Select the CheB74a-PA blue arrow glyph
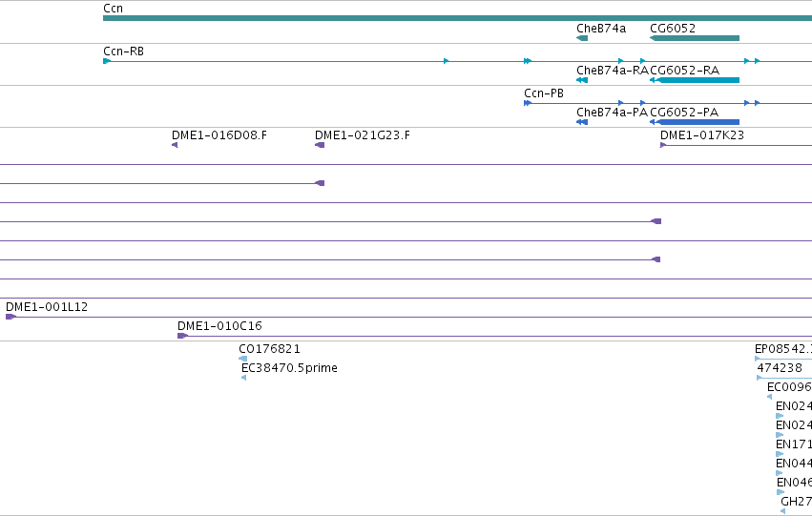 (x=582, y=122)
